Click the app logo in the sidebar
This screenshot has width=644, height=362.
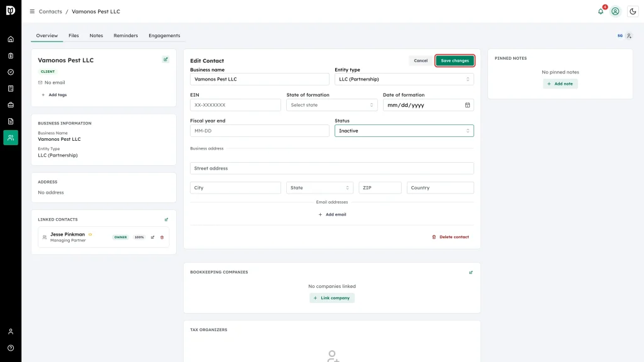pyautogui.click(x=11, y=10)
